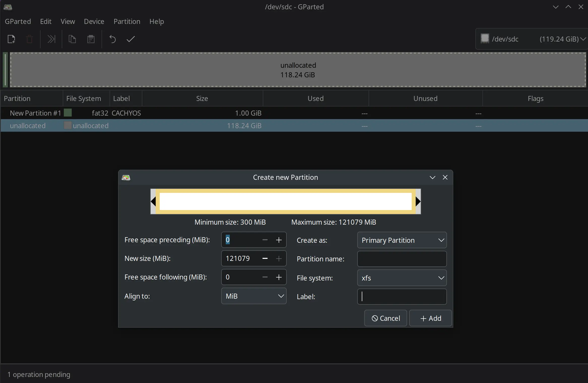The image size is (588, 383).
Task: Click the Label input field
Action: 402,297
